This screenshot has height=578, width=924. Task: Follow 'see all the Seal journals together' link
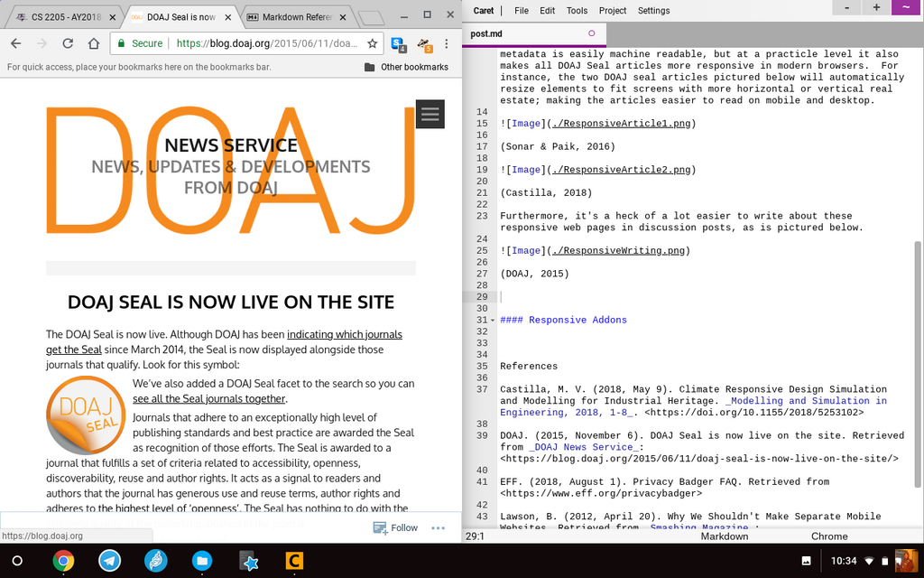pyautogui.click(x=209, y=398)
